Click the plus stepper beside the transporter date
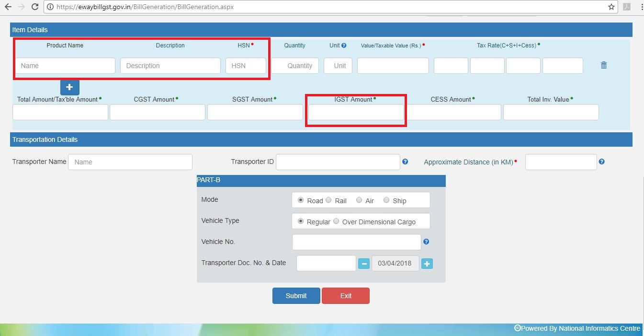The image size is (644, 336). [427, 263]
